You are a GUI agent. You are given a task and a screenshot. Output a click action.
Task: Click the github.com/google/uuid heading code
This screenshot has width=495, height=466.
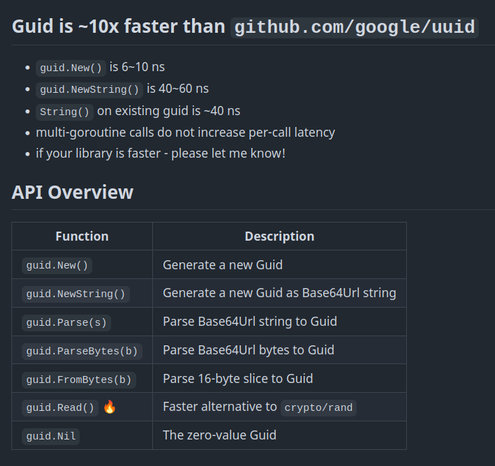tap(355, 27)
